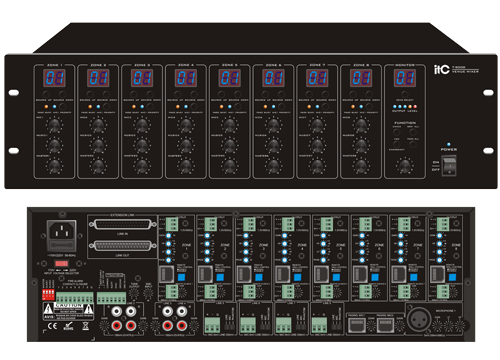Click the Zone 5 Mic volume knob
Viewport: 500px width, 360px height.
point(229,125)
